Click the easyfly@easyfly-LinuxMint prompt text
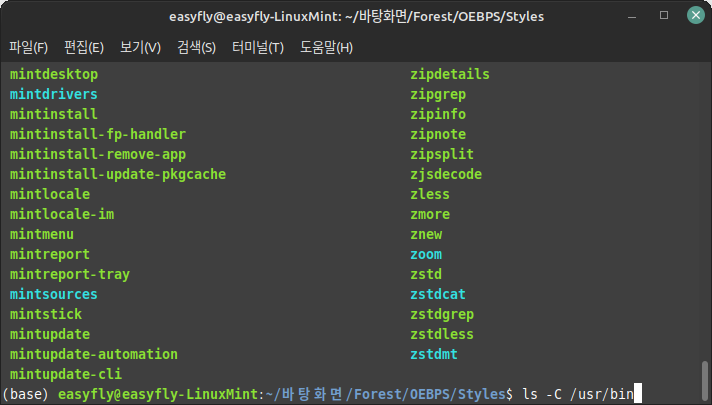 click(158, 394)
